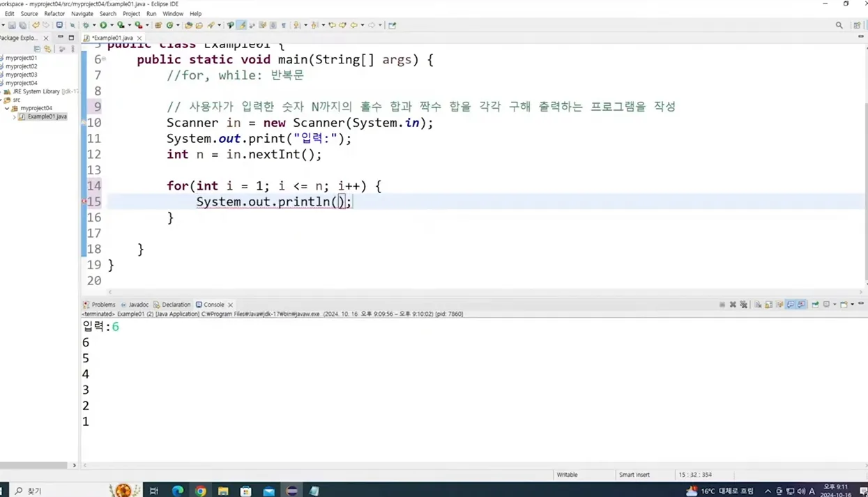The width and height of the screenshot is (868, 497).
Task: Click Smart Insert status entry
Action: 634,475
